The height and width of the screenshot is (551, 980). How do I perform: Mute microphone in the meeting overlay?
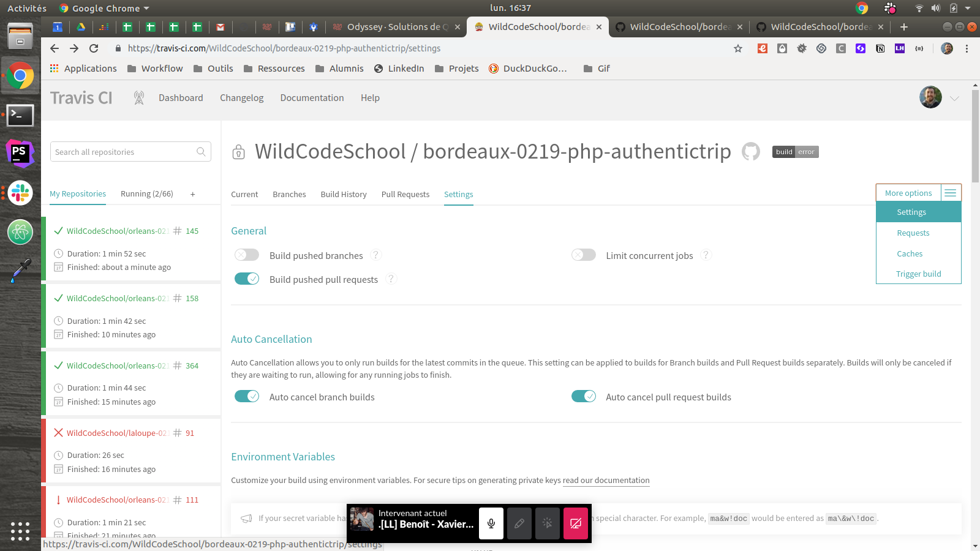tap(491, 523)
